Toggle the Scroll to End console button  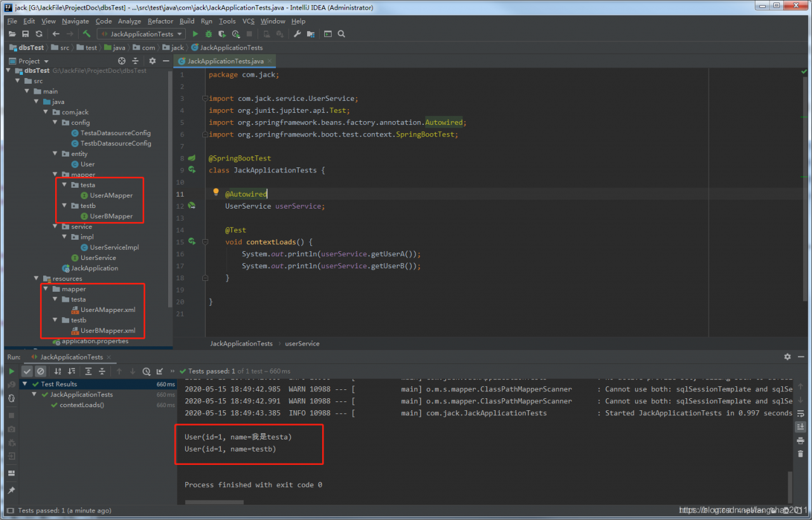coord(800,426)
